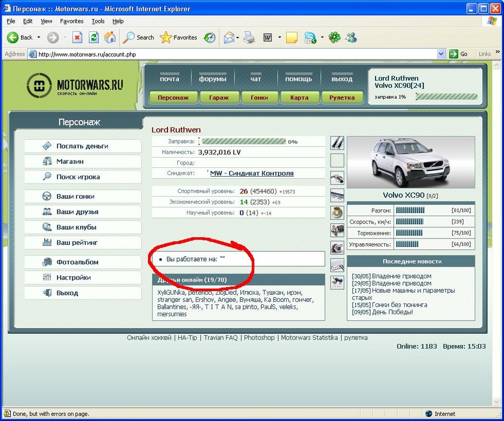Click the Motorwars.ru logo
Image resolution: width=504 pixels, height=421 pixels.
(x=75, y=86)
